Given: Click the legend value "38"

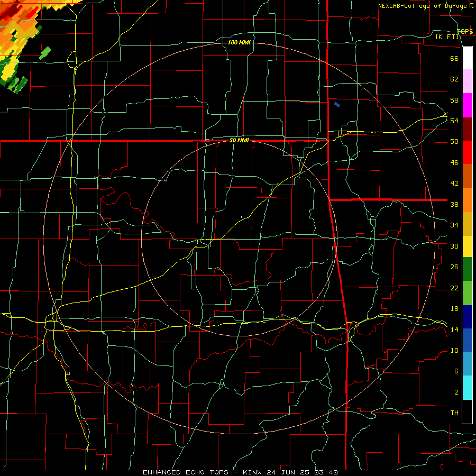Looking at the screenshot, I should [454, 204].
